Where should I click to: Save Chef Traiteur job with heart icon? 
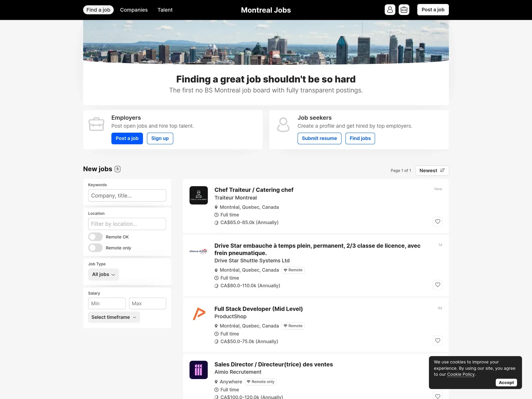pyautogui.click(x=438, y=222)
